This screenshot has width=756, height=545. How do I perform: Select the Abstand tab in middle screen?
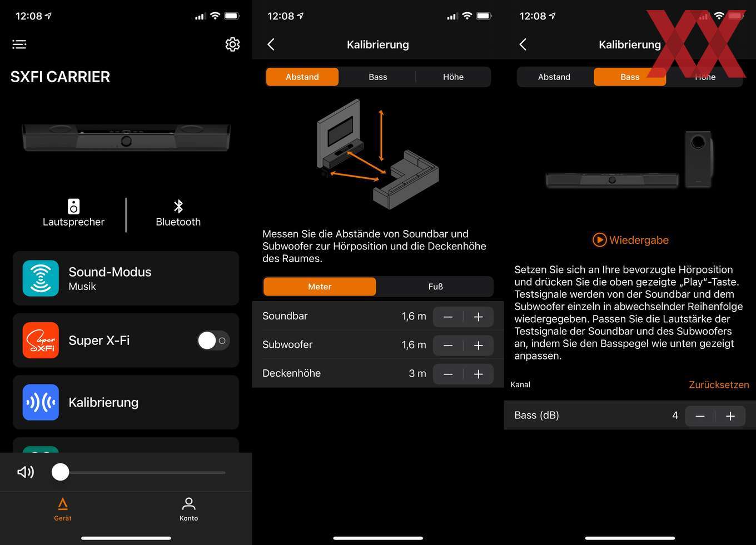pos(302,77)
